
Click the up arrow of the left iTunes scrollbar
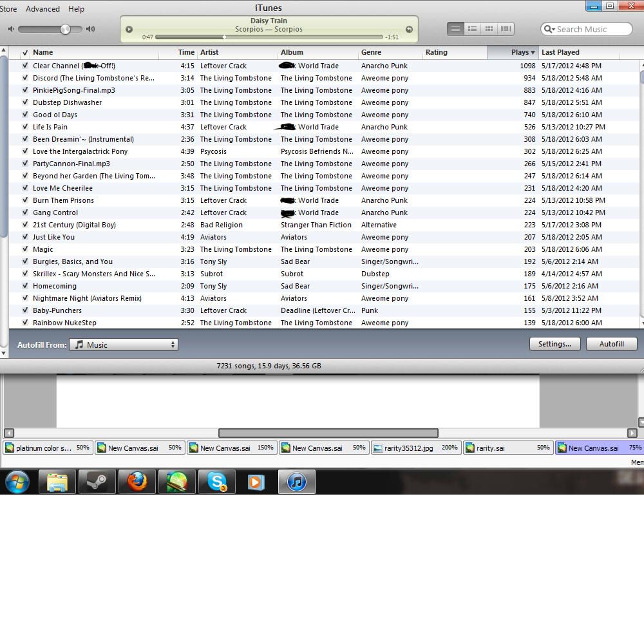[4, 50]
